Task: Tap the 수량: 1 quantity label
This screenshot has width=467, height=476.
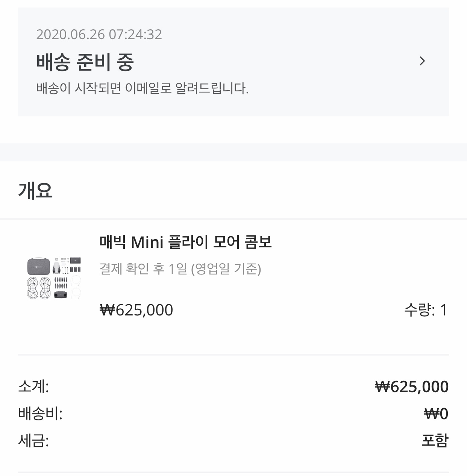Action: click(425, 310)
